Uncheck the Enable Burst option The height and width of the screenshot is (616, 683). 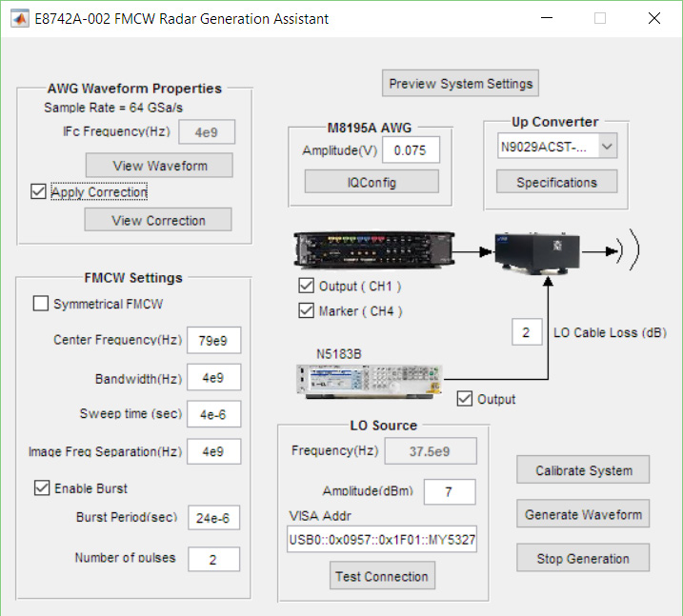41,488
